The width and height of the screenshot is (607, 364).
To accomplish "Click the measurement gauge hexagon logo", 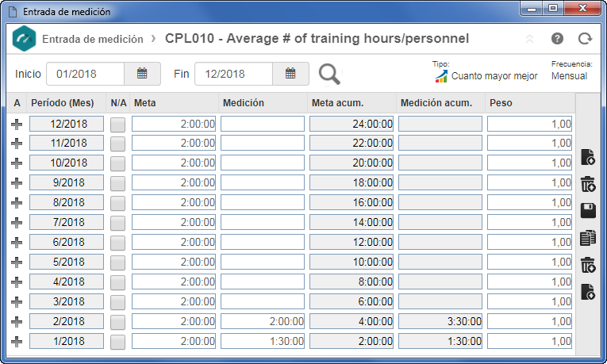I will click(x=24, y=39).
